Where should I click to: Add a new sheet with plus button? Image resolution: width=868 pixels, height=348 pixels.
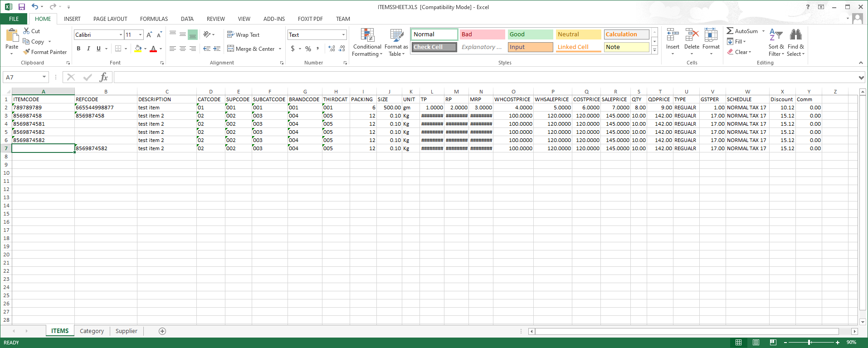(x=162, y=331)
